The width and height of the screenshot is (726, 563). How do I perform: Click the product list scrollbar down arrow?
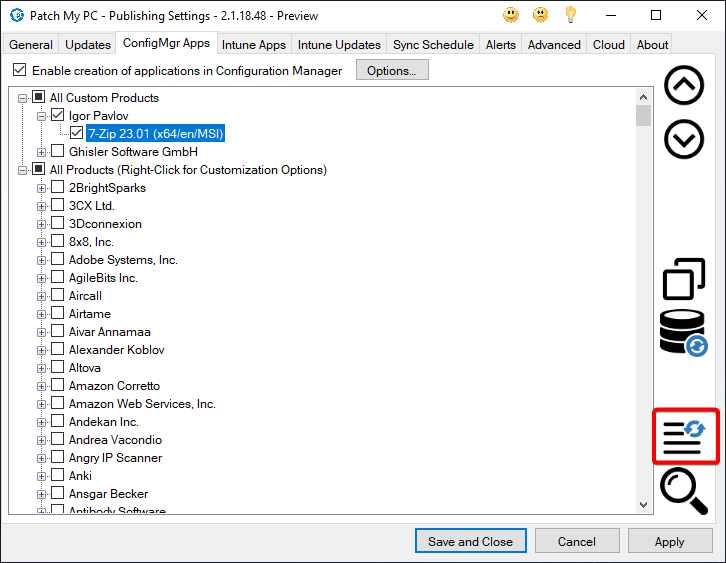(644, 506)
